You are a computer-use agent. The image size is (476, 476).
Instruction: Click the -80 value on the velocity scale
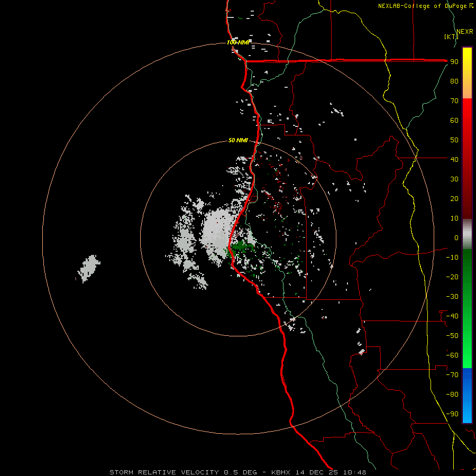click(x=452, y=395)
